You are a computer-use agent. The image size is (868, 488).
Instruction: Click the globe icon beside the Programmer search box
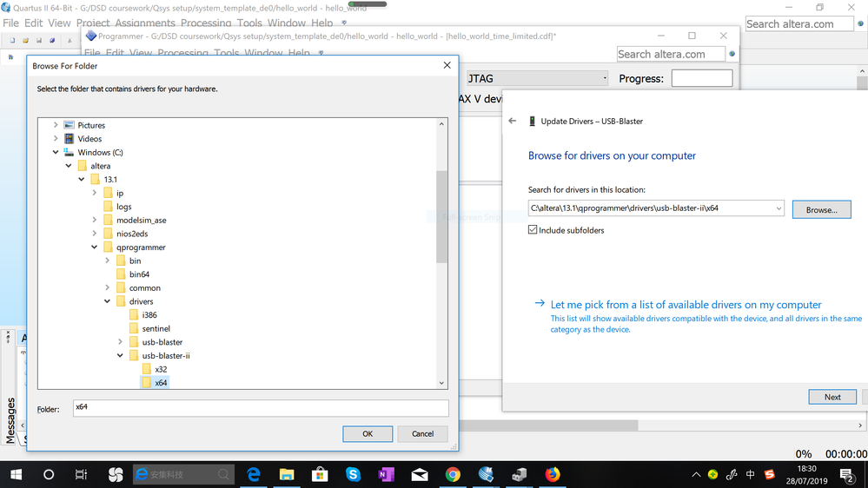click(x=732, y=54)
